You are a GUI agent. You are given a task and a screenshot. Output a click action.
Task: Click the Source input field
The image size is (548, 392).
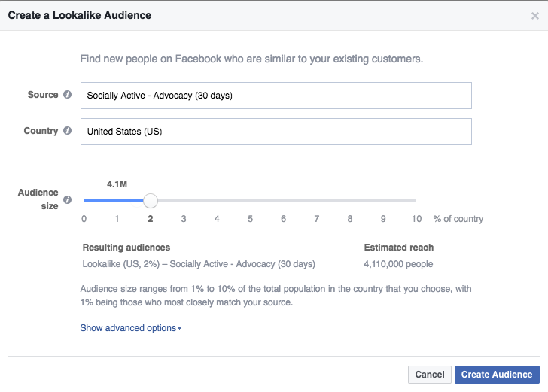click(276, 96)
